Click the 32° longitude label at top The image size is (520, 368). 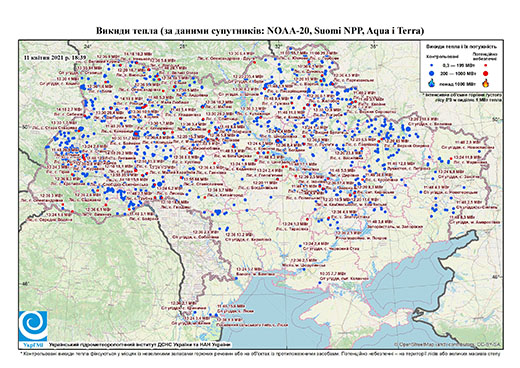pos(279,46)
